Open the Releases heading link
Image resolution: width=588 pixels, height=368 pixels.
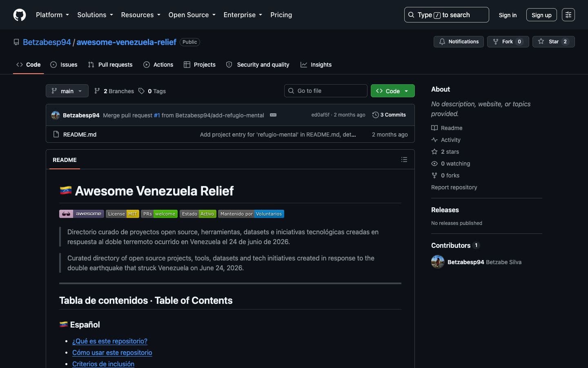point(445,210)
